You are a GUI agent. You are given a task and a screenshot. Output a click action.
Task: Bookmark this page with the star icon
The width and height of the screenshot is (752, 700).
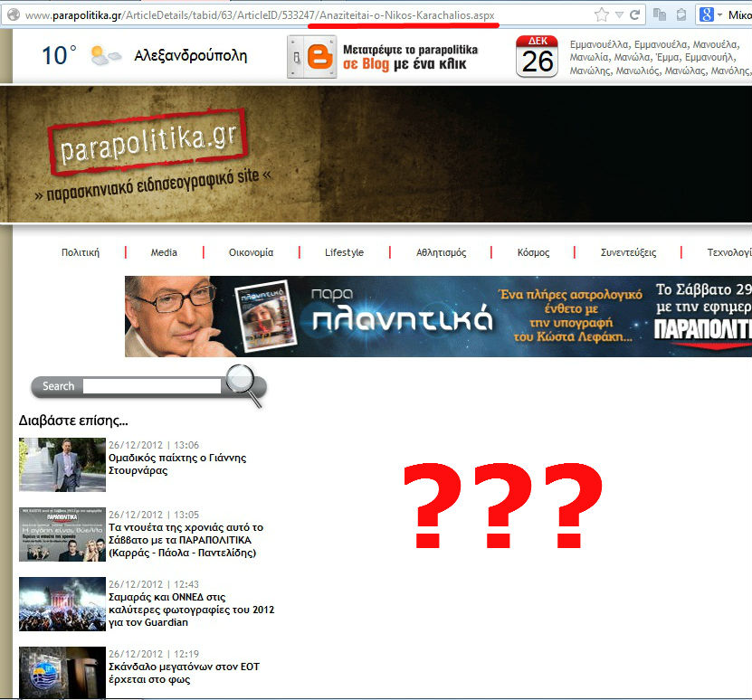tap(602, 14)
